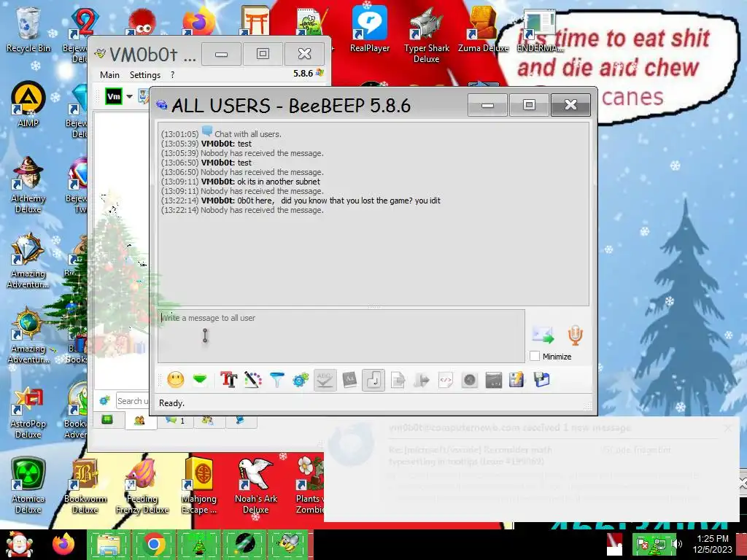The height and width of the screenshot is (560, 747).
Task: Open the Settings menu in VM0b0t window
Action: [x=145, y=75]
